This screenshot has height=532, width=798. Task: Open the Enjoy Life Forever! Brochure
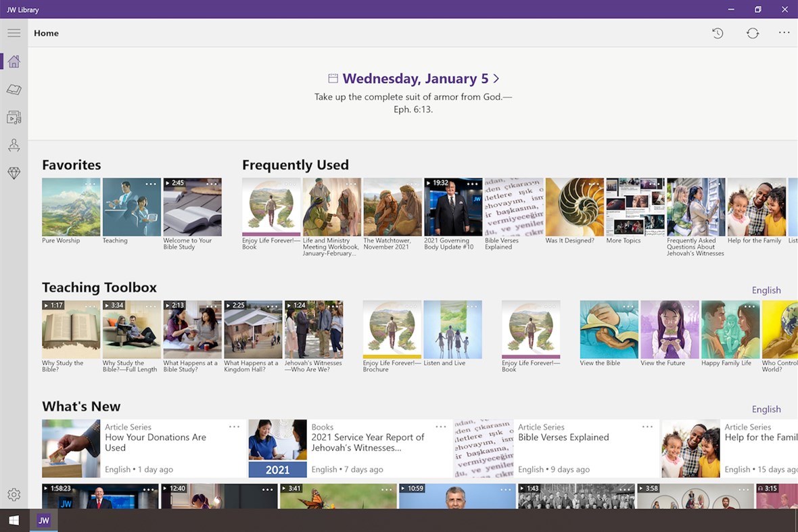click(391, 329)
